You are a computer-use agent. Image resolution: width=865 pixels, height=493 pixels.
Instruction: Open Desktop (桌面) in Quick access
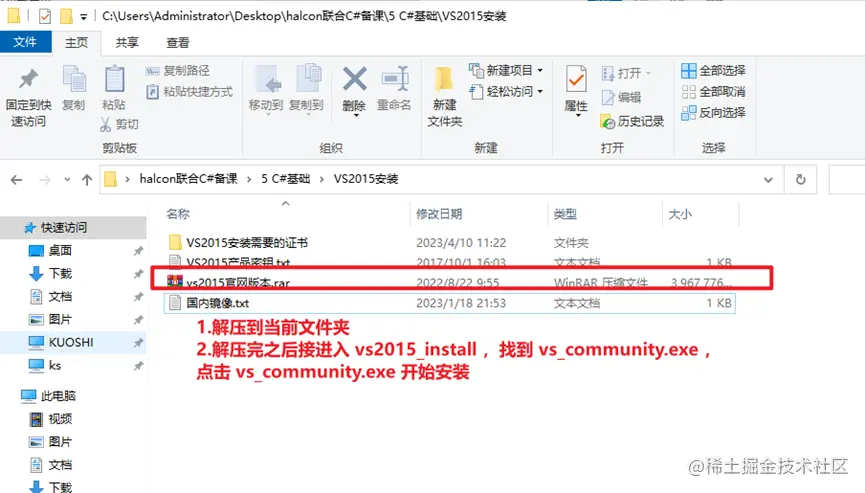click(60, 250)
